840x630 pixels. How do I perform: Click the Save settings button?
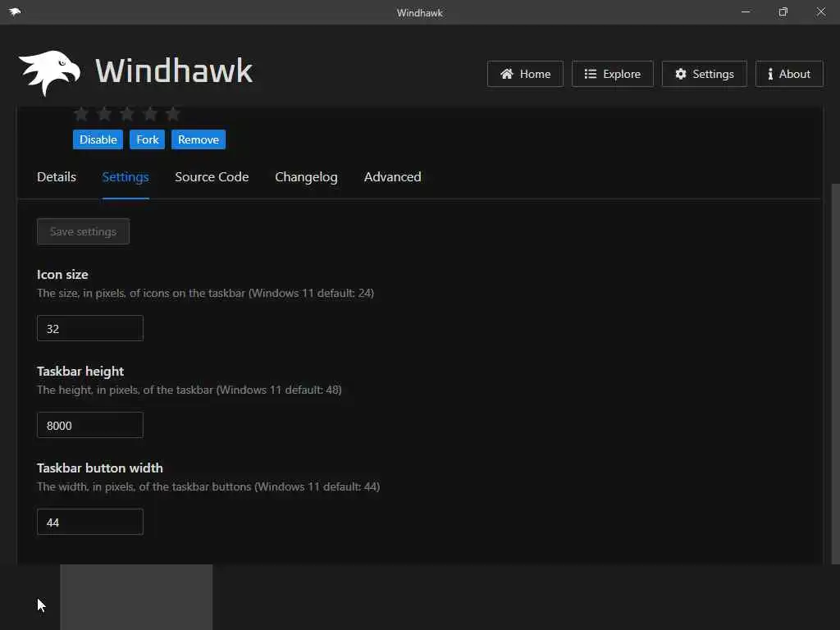click(x=83, y=231)
